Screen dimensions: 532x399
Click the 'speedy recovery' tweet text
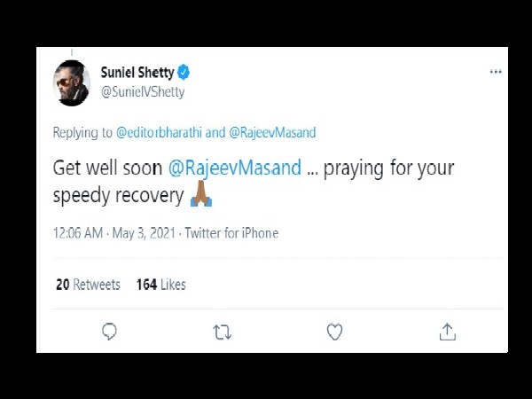(x=118, y=196)
